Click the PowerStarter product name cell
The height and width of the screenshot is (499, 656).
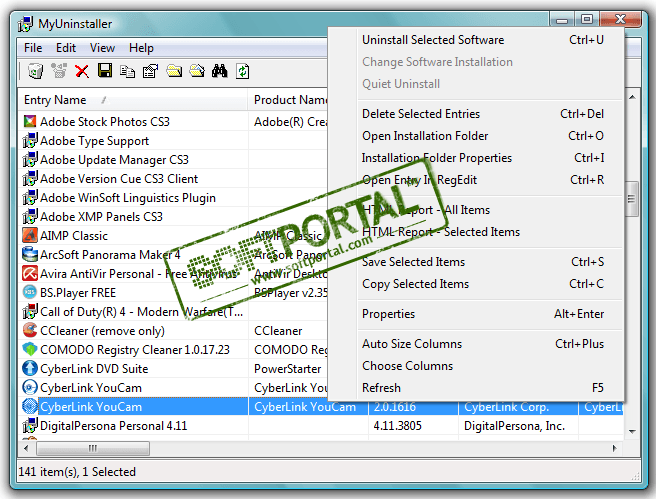tap(288, 369)
